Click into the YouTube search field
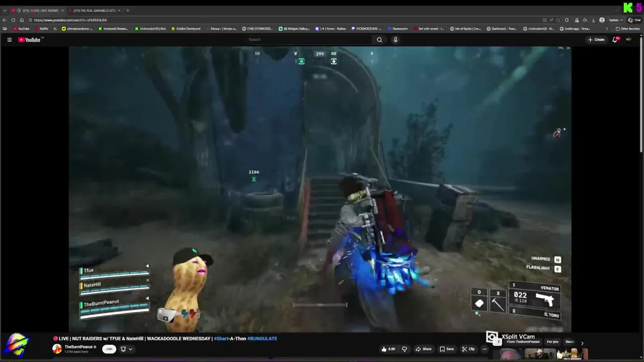The height and width of the screenshot is (362, 644). [308, 40]
